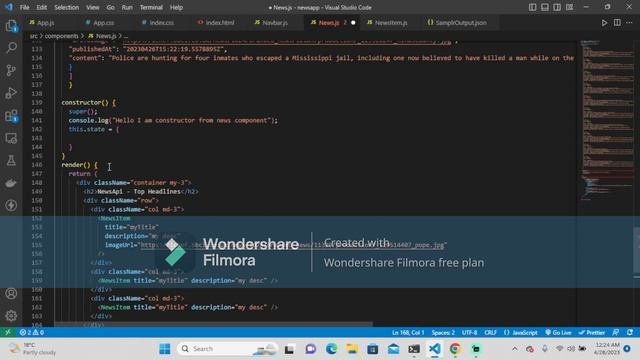This screenshot has height=360, width=640.
Task: Open the Extensions view
Action: [x=11, y=116]
